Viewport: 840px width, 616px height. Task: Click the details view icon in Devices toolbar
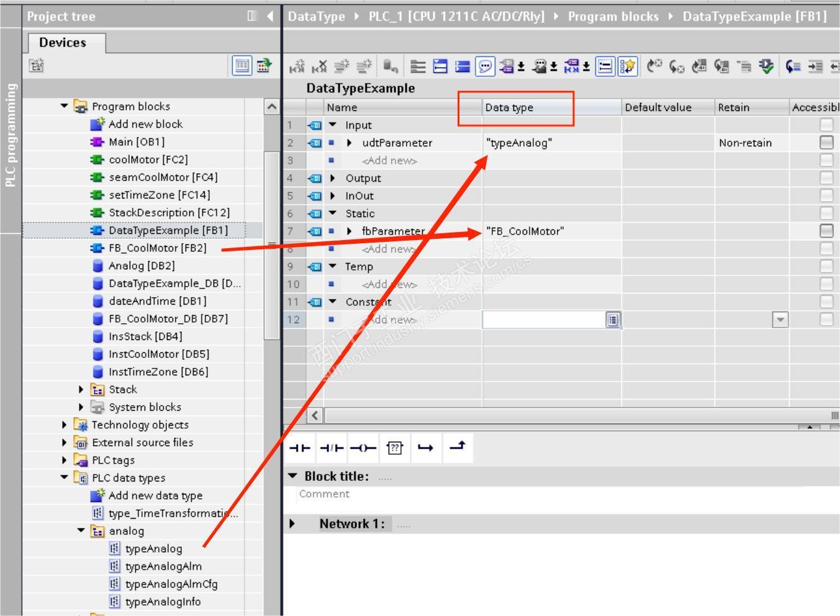(242, 66)
